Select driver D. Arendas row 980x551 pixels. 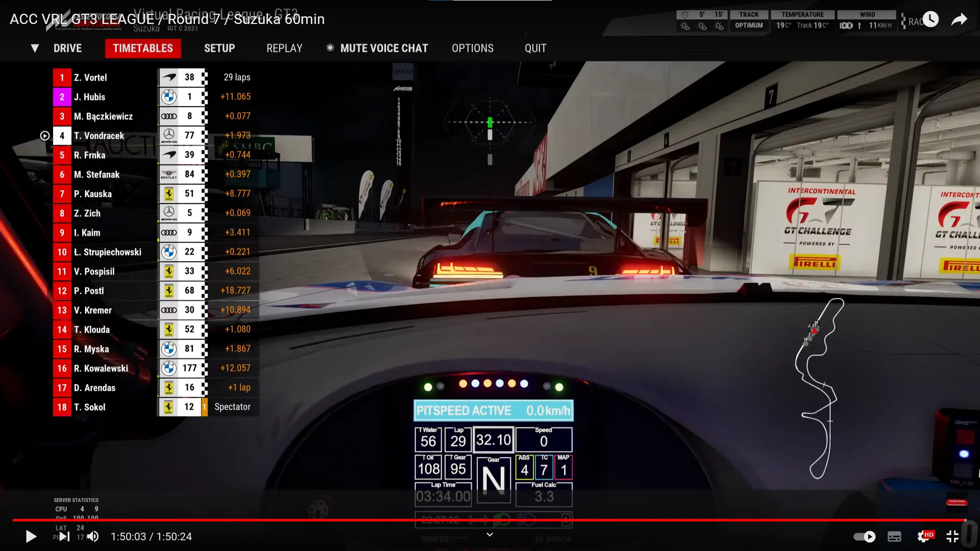156,388
